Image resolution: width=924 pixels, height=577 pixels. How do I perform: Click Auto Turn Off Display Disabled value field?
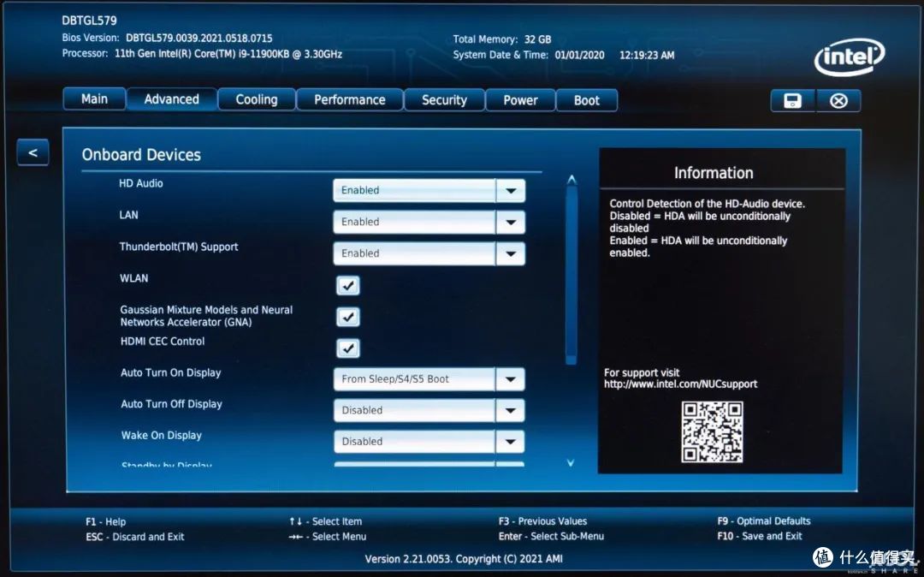[x=414, y=410]
